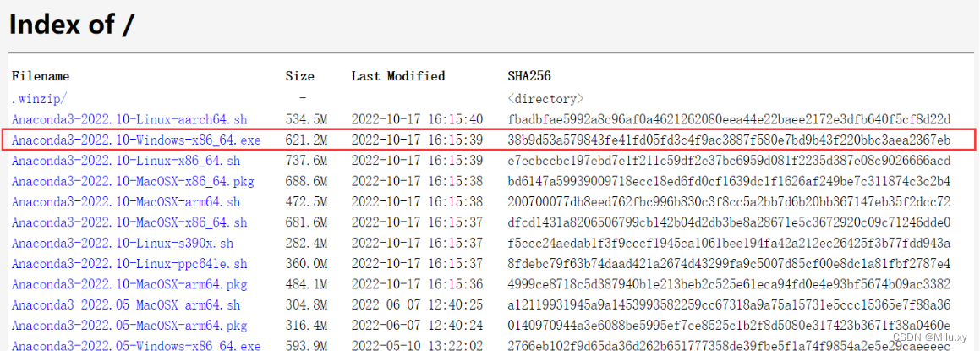This screenshot has height=351, width=980.
Task: Click the modified date in Windows-x86_64 2022.10 row
Action: click(x=417, y=140)
